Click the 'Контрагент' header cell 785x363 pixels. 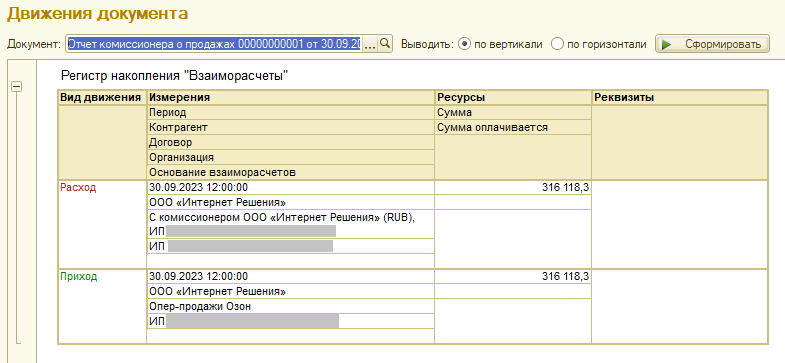coord(291,128)
